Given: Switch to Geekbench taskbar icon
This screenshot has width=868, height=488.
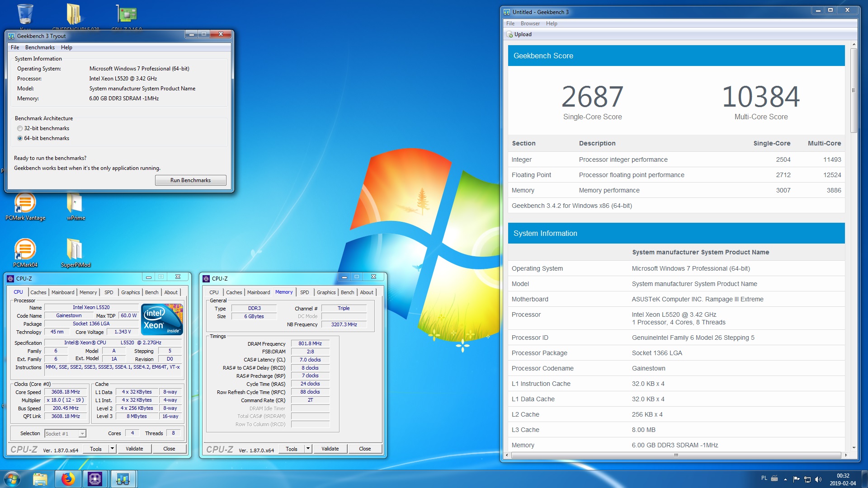Looking at the screenshot, I should 123,479.
